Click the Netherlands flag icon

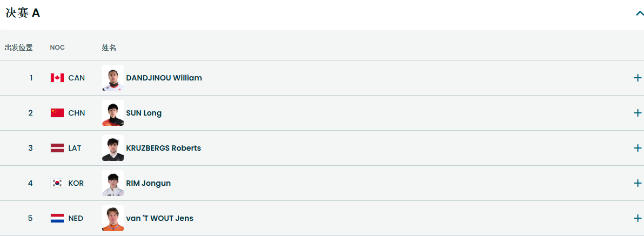57,218
